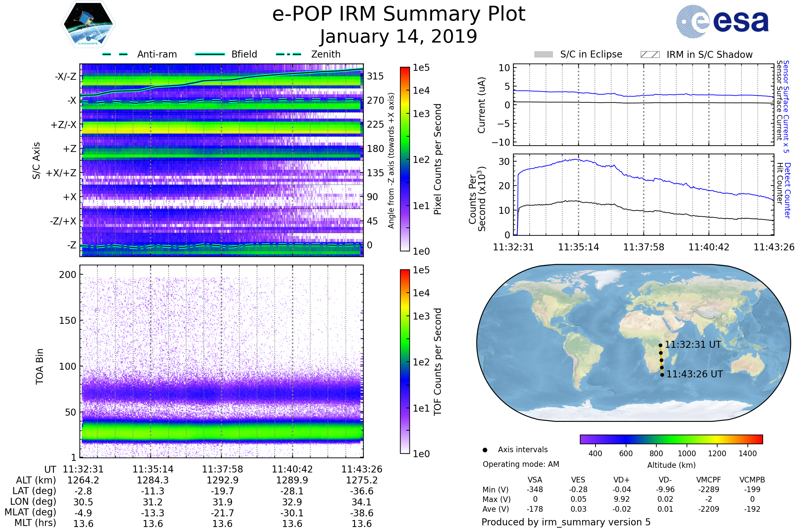Click the Sensor Surface Current x 5 label
The height and width of the screenshot is (532, 798).
(786, 106)
